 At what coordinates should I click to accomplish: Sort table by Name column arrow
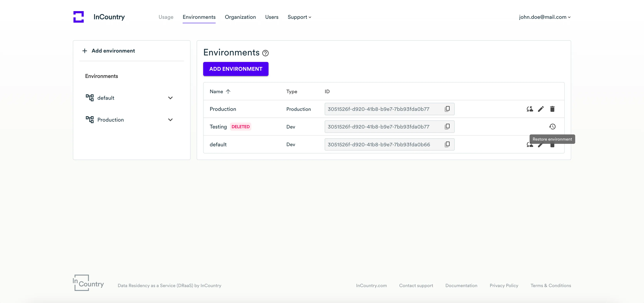228,92
